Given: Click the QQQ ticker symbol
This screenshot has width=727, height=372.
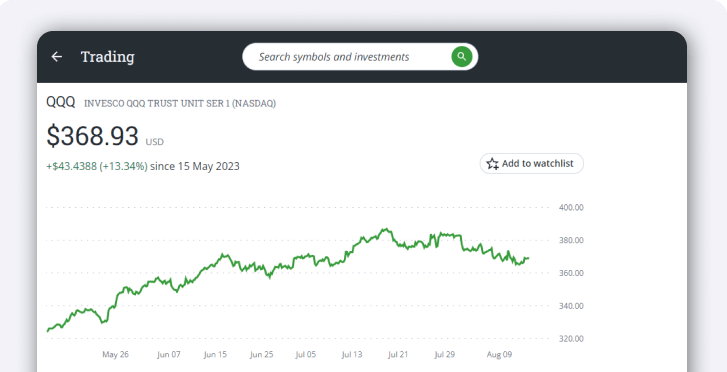Looking at the screenshot, I should pyautogui.click(x=61, y=102).
